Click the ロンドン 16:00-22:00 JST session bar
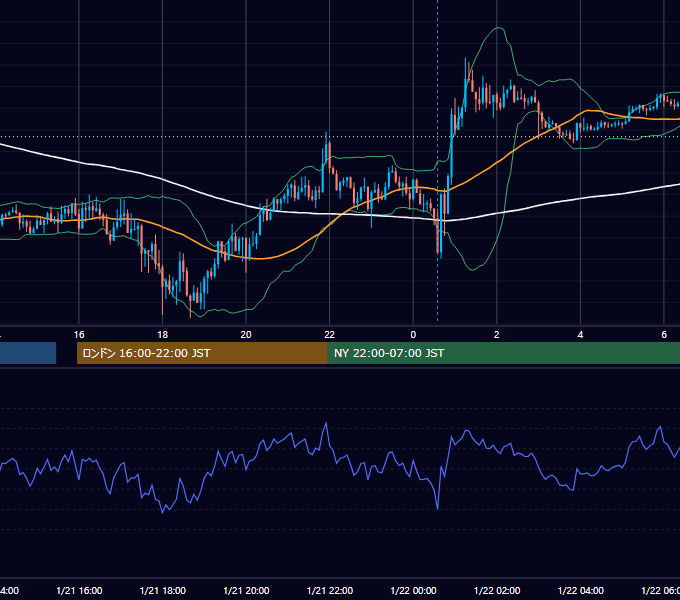 click(x=202, y=353)
